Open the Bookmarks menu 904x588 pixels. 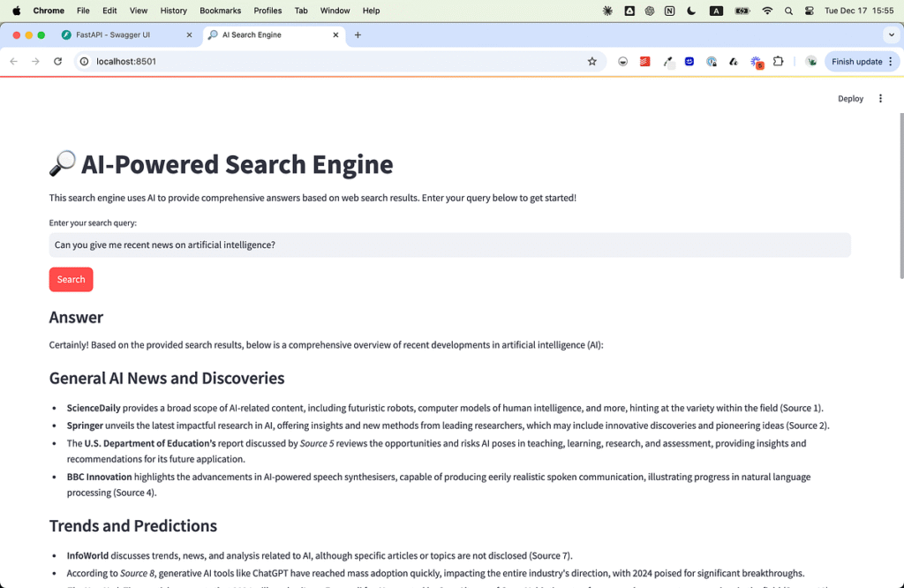pos(219,11)
